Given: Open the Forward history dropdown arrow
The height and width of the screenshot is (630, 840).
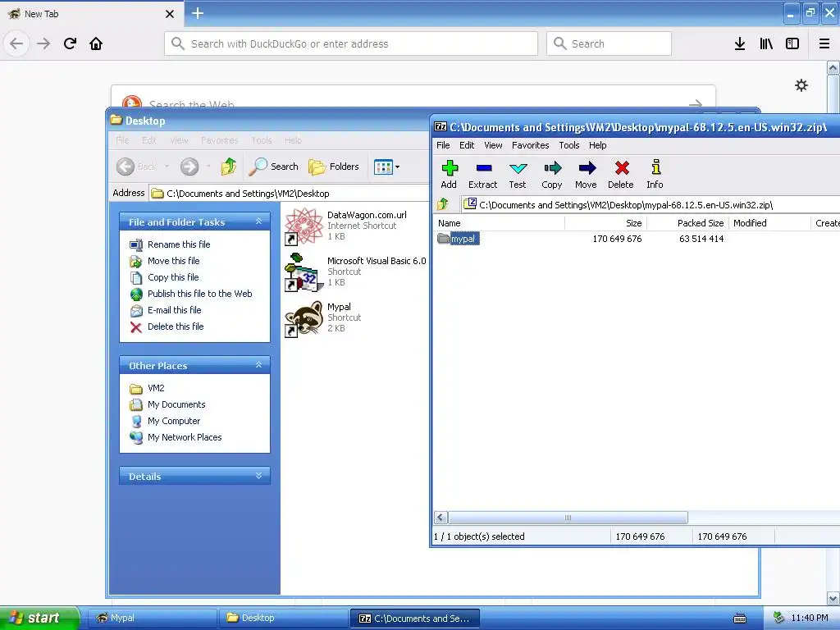Looking at the screenshot, I should [x=208, y=167].
